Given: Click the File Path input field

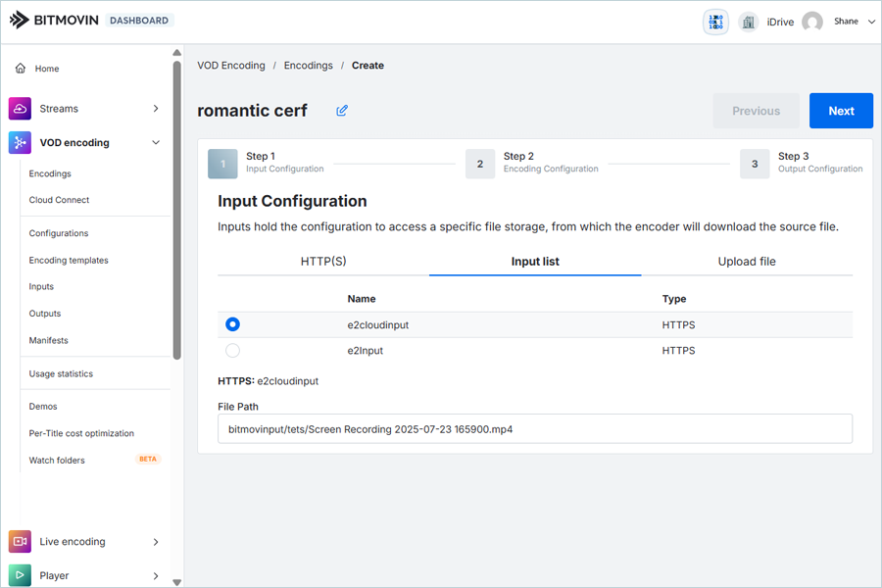Looking at the screenshot, I should pos(534,429).
